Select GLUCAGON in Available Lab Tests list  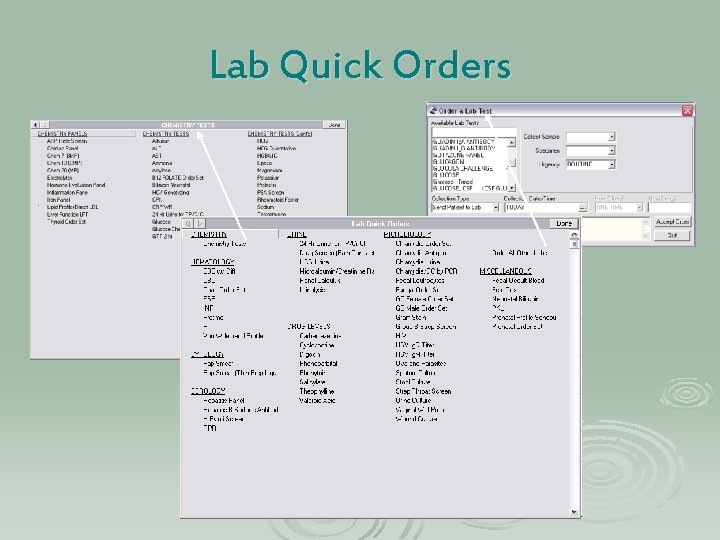click(449, 162)
